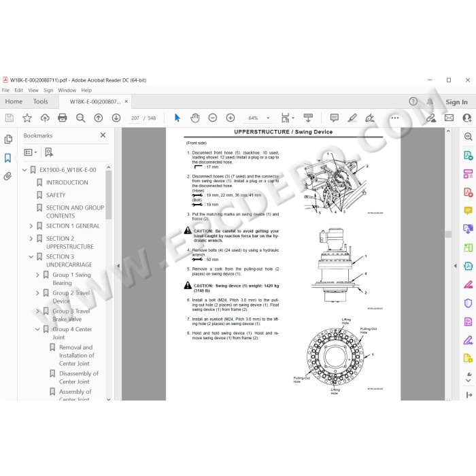Open more tools ellipsis
Viewport: 476px width, 476px height.
395,118
